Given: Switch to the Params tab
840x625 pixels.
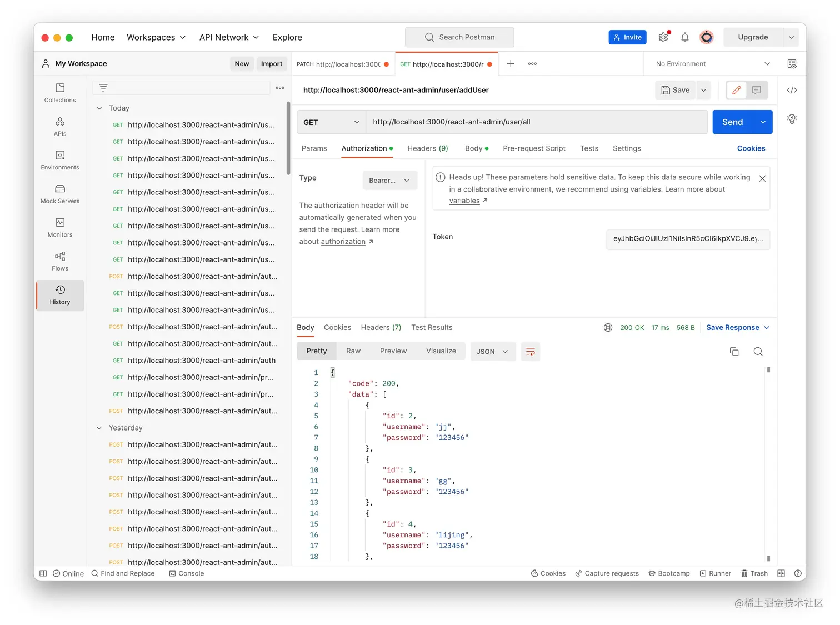Looking at the screenshot, I should [314, 148].
